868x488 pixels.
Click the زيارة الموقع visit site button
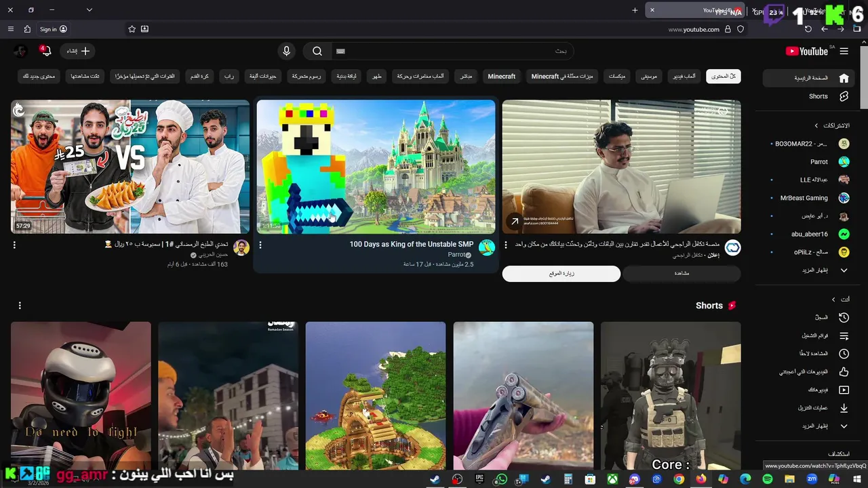561,273
